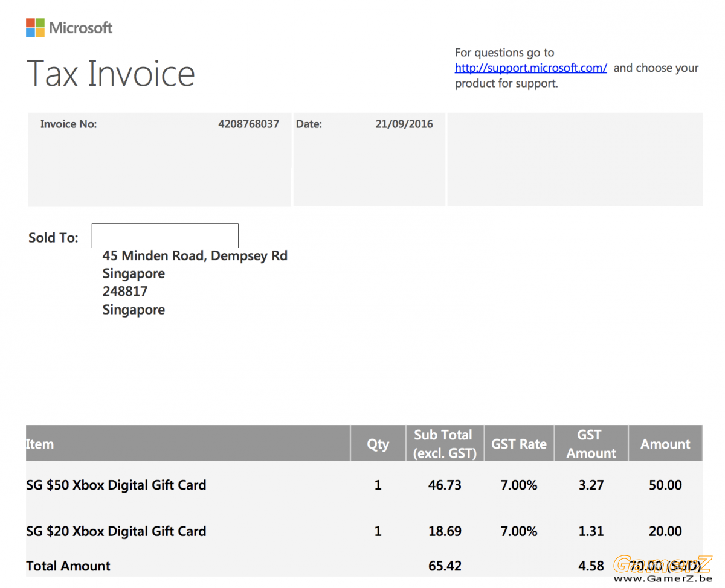Select the "For questions go to" text
Screen dimensions: 725x588
tap(504, 53)
